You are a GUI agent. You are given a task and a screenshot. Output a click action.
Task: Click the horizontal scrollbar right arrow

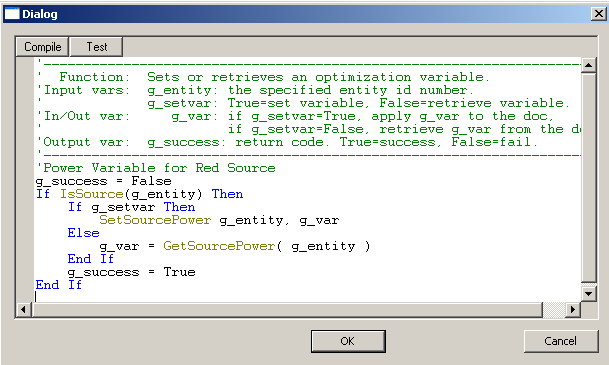click(x=572, y=310)
